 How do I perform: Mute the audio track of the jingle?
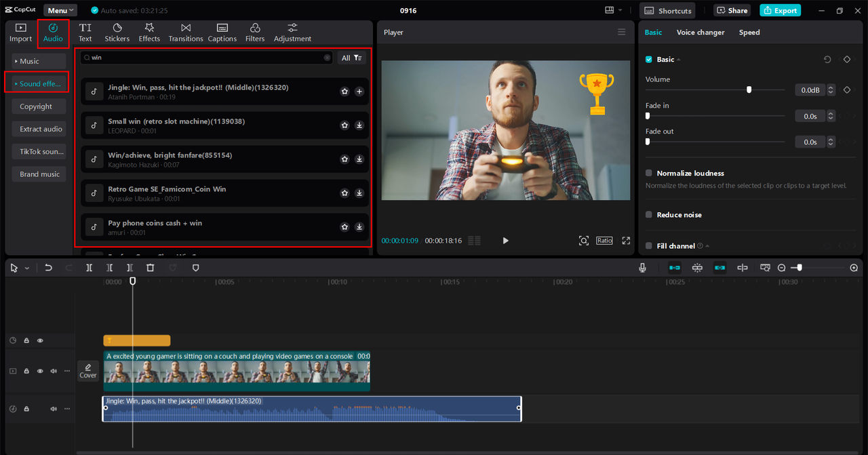tap(54, 409)
